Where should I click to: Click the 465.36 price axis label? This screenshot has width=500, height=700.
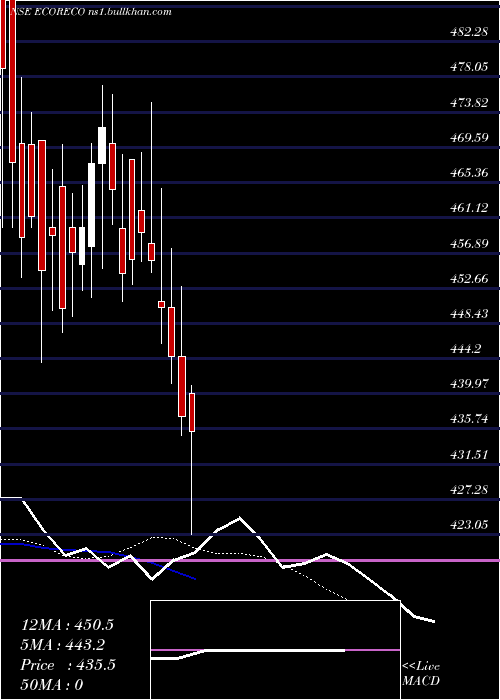point(468,172)
